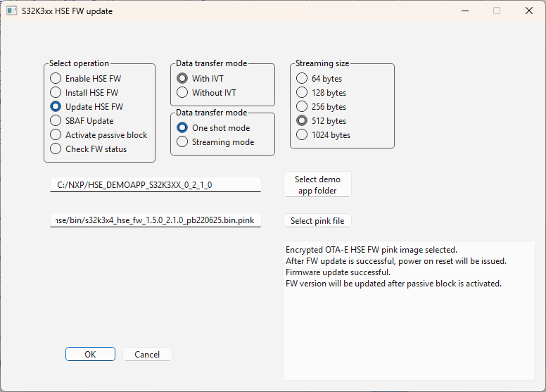Pick the SBAF Update operation
Viewport: 546px width, 392px height.
coord(56,121)
